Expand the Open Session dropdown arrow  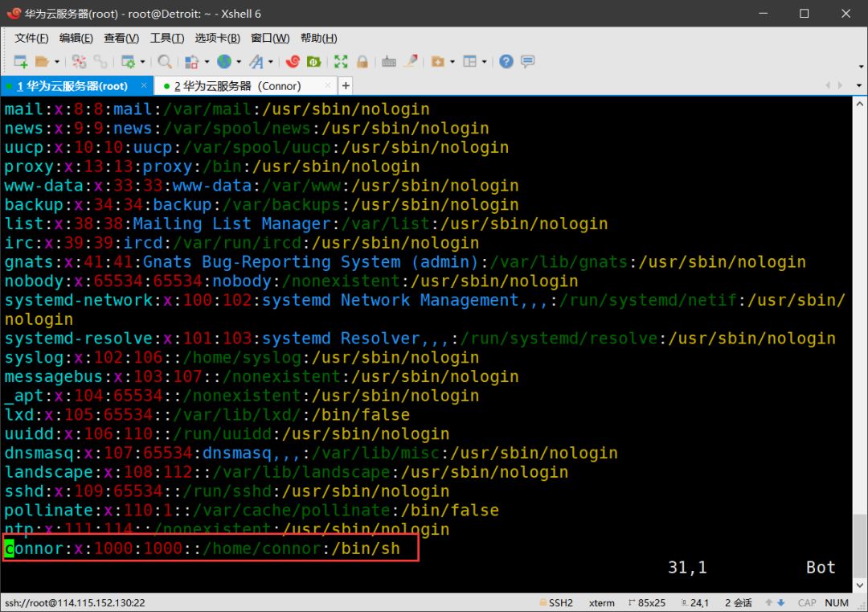tap(56, 61)
